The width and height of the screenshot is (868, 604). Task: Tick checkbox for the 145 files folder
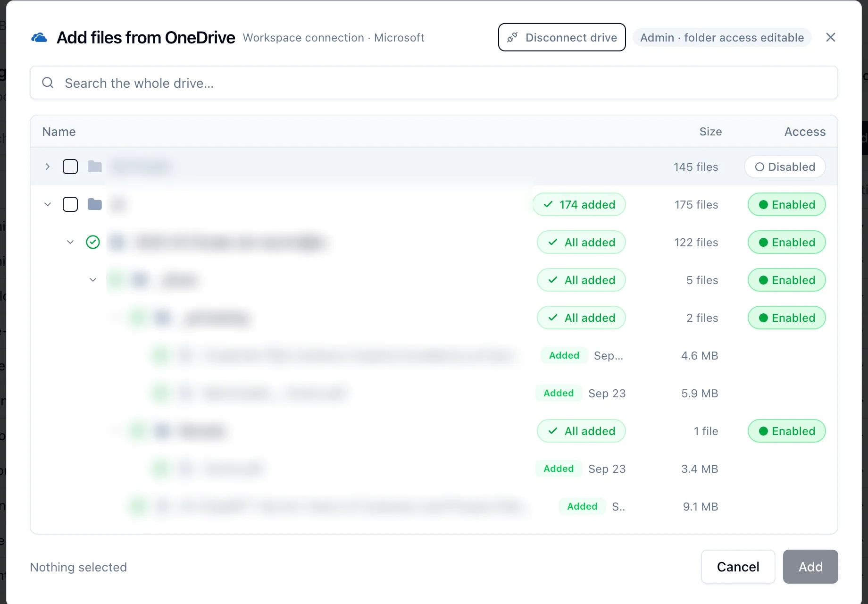pos(70,167)
